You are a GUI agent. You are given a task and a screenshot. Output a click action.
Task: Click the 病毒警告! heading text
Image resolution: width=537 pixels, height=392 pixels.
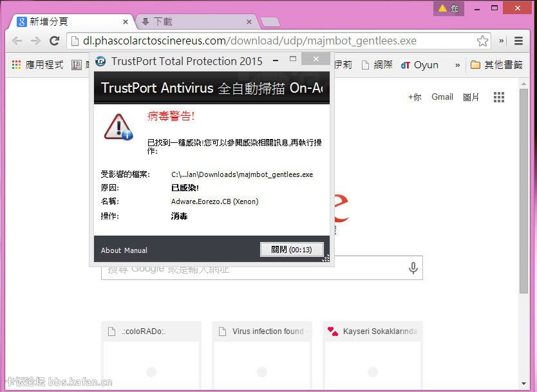(x=171, y=116)
